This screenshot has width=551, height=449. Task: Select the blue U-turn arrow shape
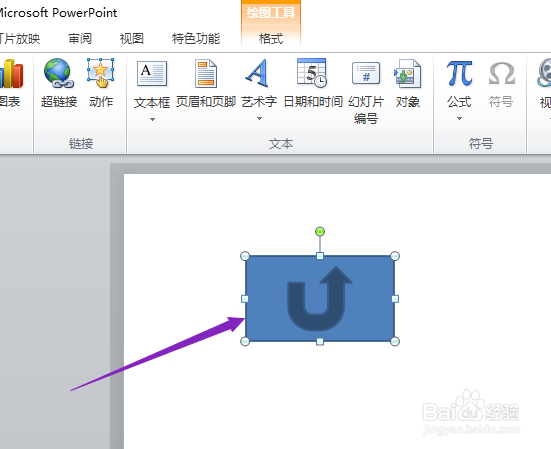pyautogui.click(x=319, y=299)
